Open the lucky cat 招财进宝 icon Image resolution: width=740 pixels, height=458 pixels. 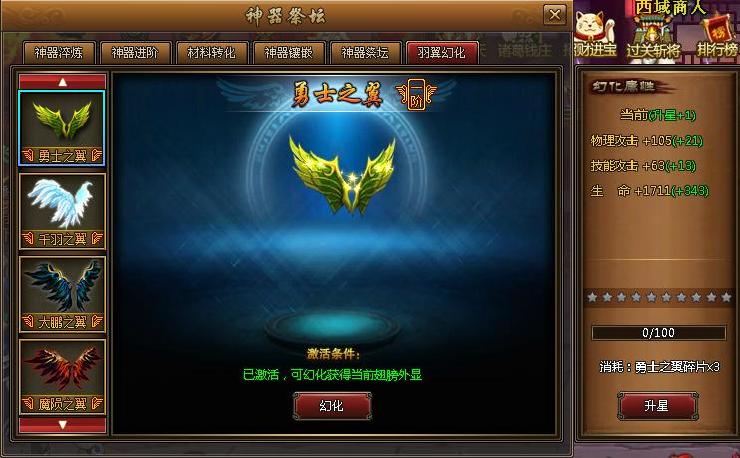click(595, 34)
